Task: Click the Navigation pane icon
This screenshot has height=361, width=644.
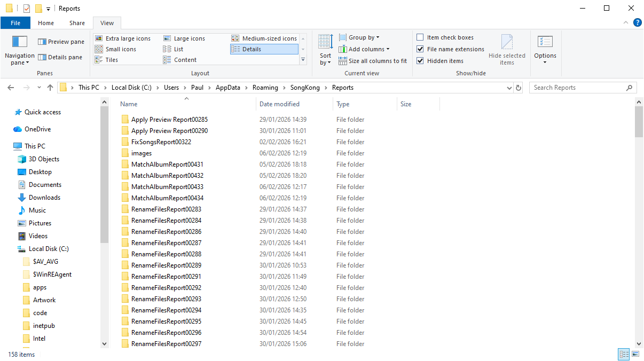Action: pos(19,42)
